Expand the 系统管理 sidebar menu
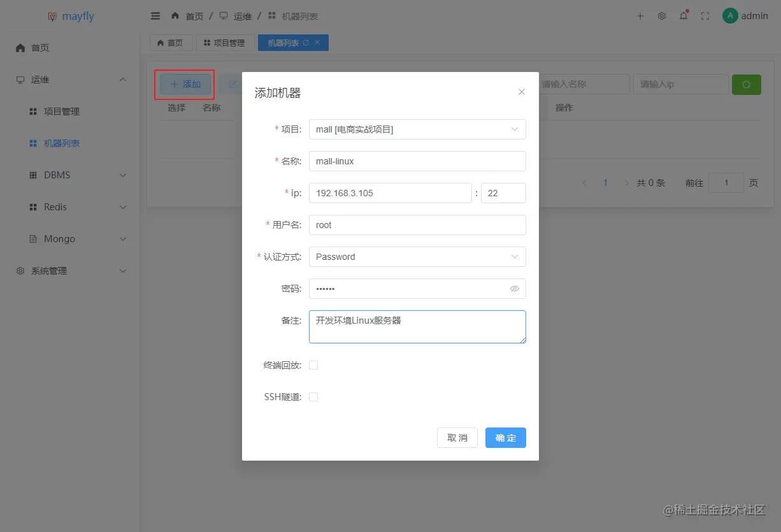The width and height of the screenshot is (781, 532). pyautogui.click(x=69, y=271)
